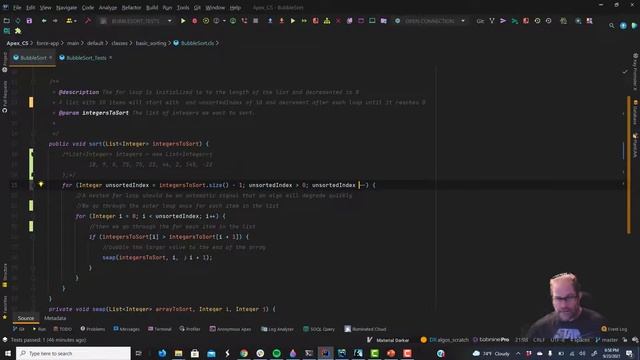Click the Search Everywhere magnifier icon
640x360 pixels.
611,25
